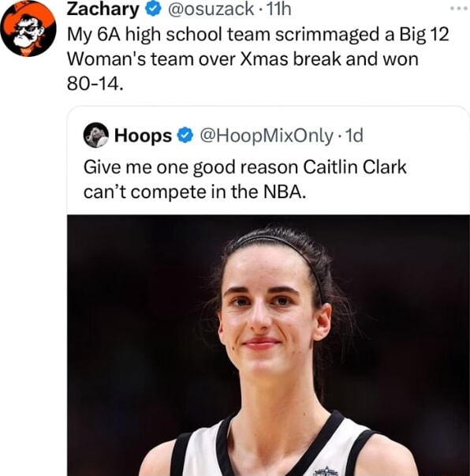Visit the @osuzack handle
470x476 pixels.
[211, 9]
